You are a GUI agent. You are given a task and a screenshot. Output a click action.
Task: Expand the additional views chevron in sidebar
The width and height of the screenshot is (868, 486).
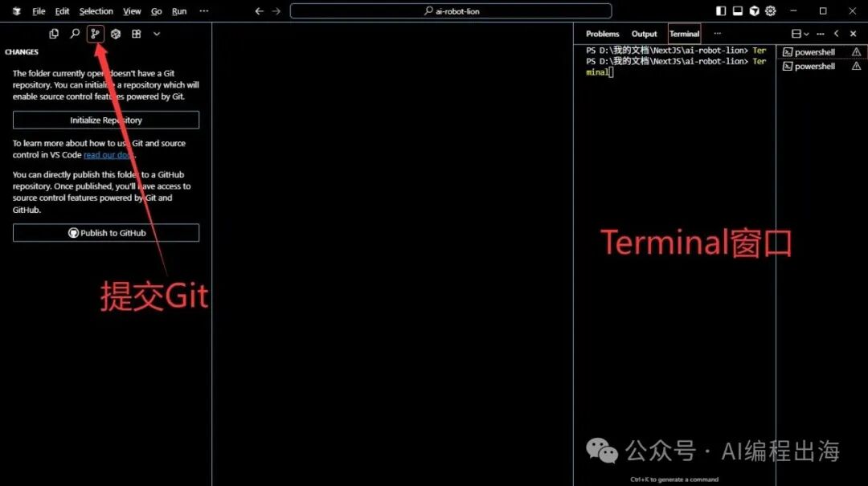click(157, 34)
